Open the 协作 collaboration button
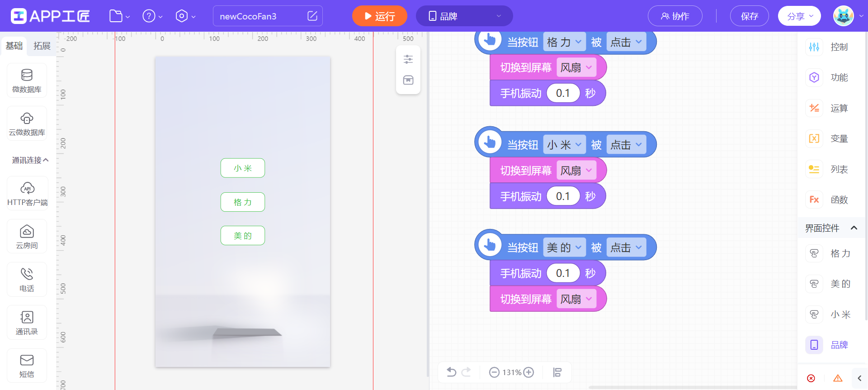This screenshot has width=868, height=390. click(675, 16)
